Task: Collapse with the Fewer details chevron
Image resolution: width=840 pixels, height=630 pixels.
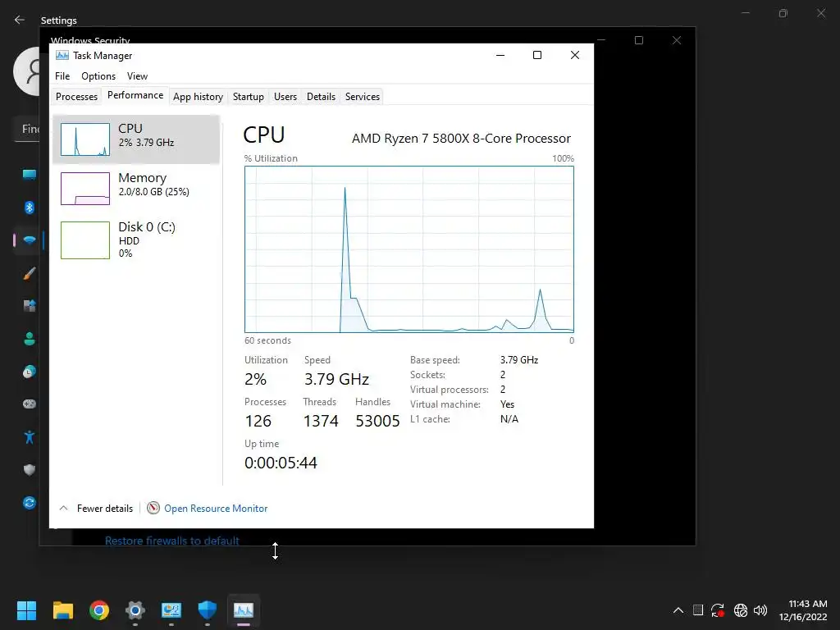Action: (x=63, y=508)
